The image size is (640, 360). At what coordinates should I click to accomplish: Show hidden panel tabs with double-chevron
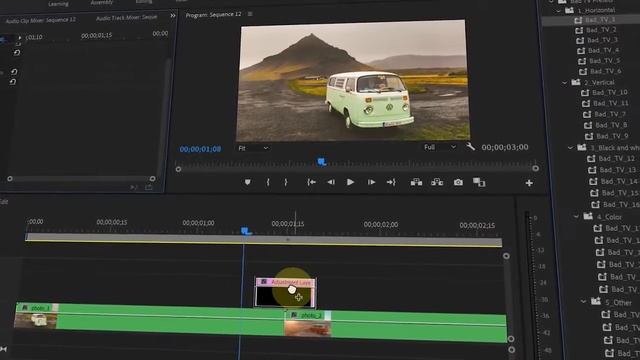[173, 16]
